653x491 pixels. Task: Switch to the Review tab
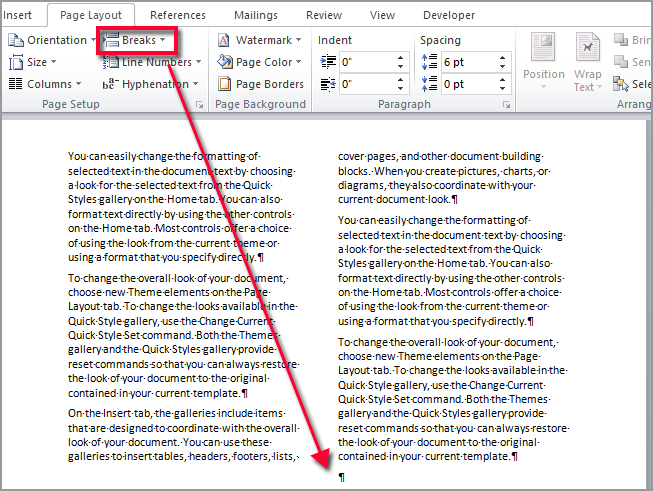coord(324,15)
